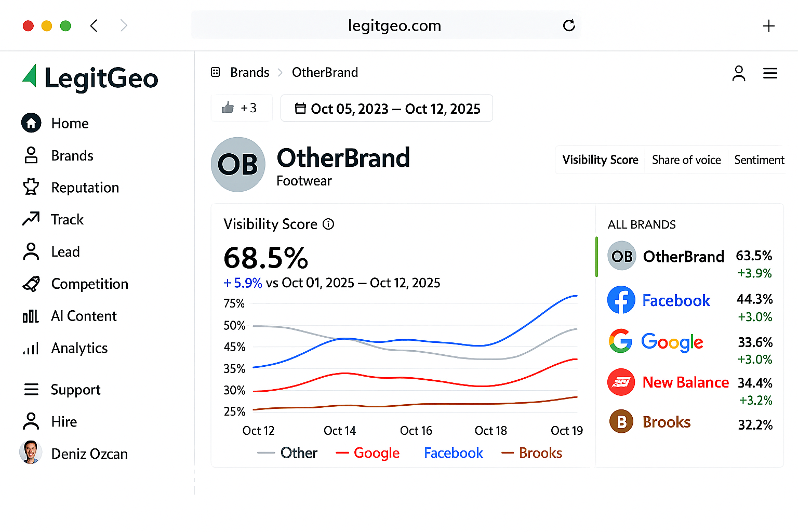The width and height of the screenshot is (798, 532).
Task: Open the date range picker
Action: click(387, 108)
